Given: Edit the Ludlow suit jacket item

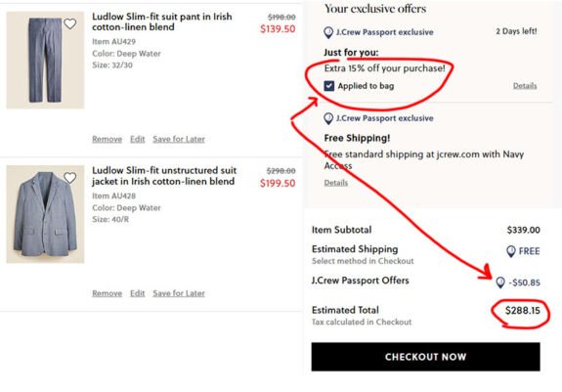Looking at the screenshot, I should tap(137, 293).
